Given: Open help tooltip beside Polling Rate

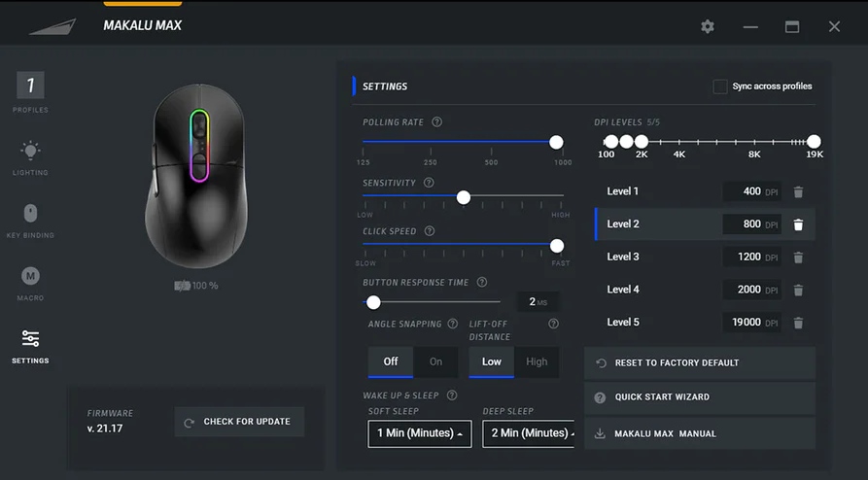Looking at the screenshot, I should coord(436,122).
